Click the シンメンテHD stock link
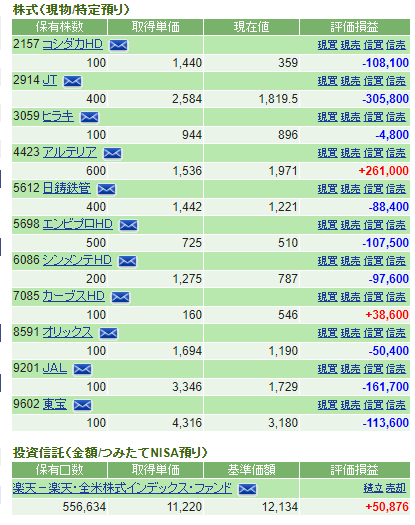 pyautogui.click(x=77, y=260)
